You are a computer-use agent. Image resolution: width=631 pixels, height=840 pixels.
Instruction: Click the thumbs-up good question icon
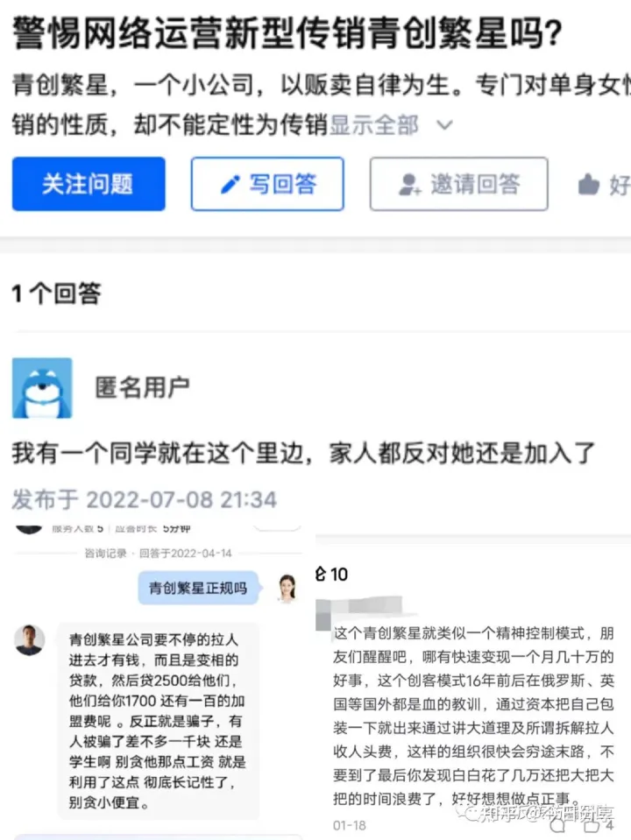589,185
